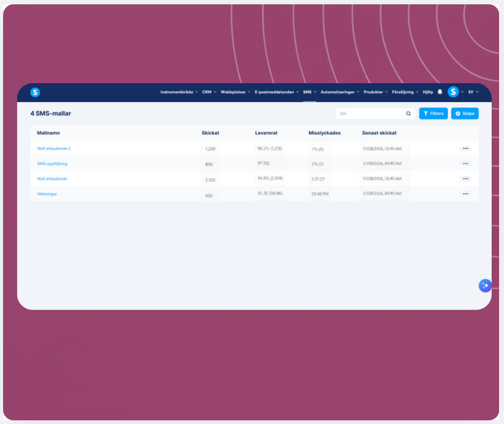Open options menu for Nytt erbjudande 2
The image size is (504, 424).
tap(465, 149)
